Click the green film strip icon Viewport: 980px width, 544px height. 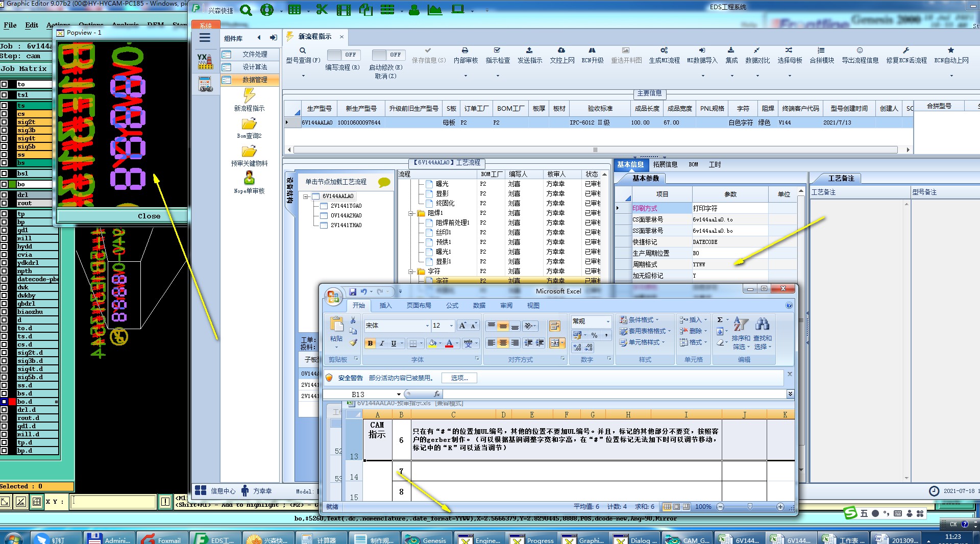coord(344,10)
